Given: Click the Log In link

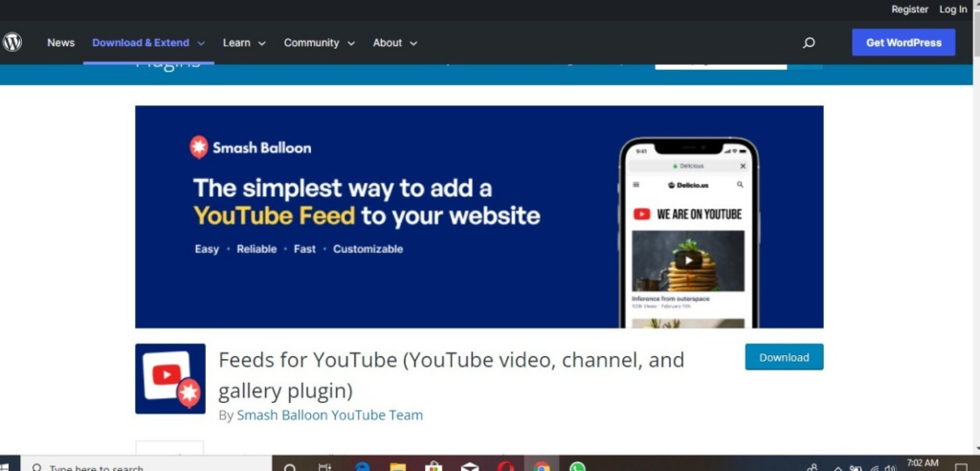Looking at the screenshot, I should (x=952, y=9).
